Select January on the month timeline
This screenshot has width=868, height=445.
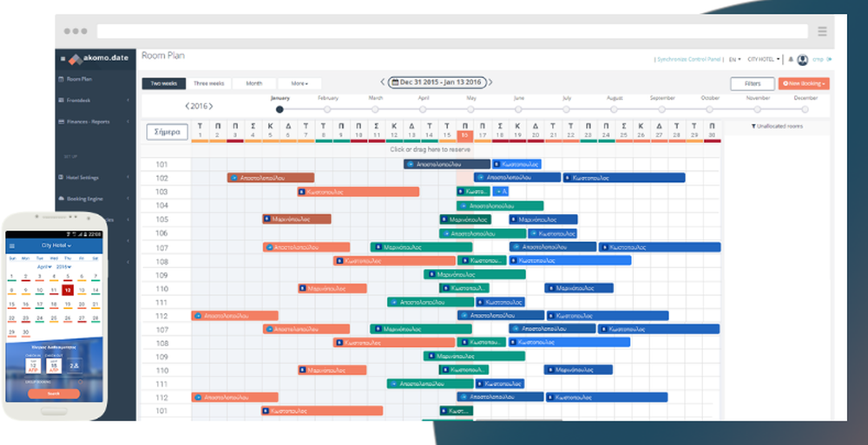(279, 109)
